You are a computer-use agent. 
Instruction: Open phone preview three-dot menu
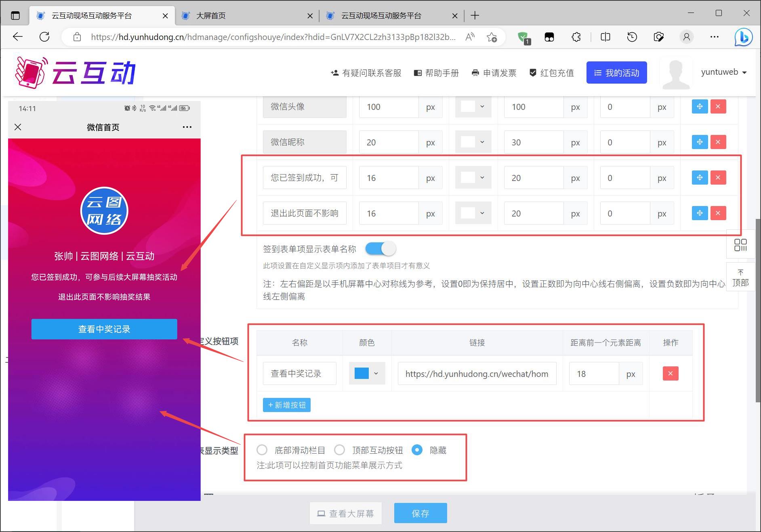(187, 127)
